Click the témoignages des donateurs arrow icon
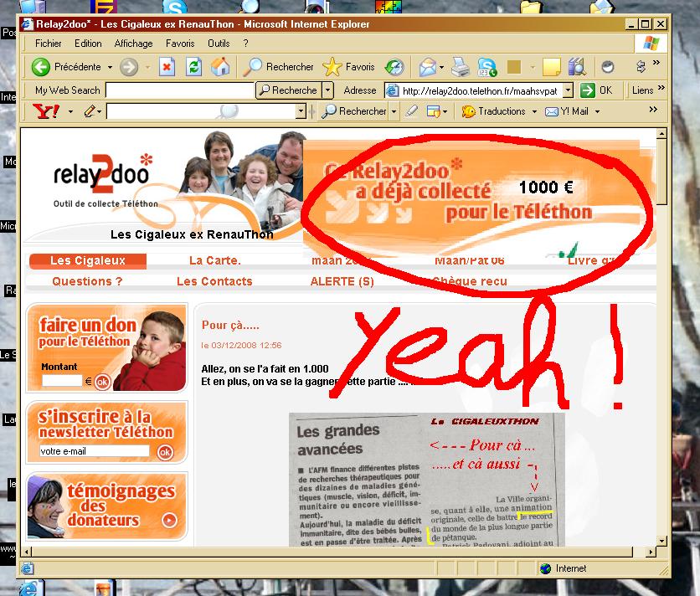This screenshot has width=700, height=596. 170,520
